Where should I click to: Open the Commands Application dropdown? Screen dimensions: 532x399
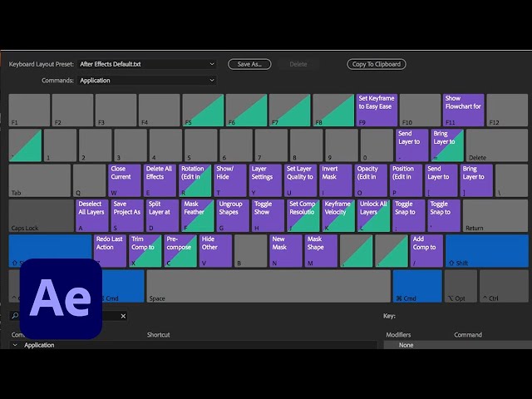147,81
